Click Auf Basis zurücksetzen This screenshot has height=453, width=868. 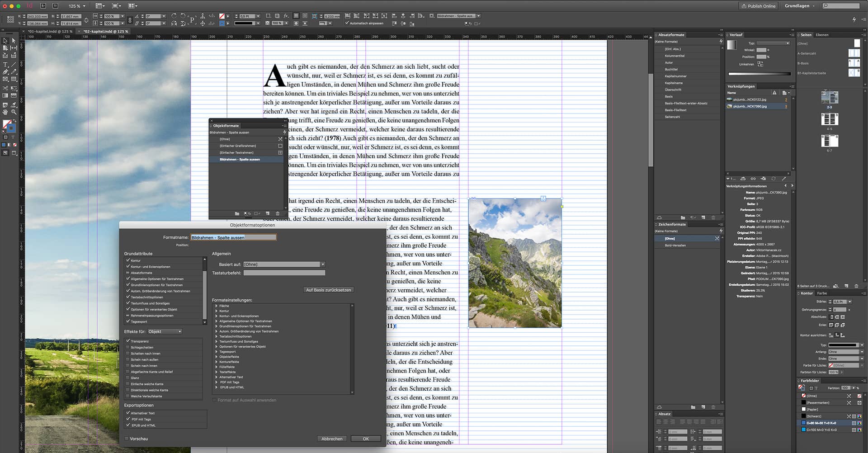point(329,289)
